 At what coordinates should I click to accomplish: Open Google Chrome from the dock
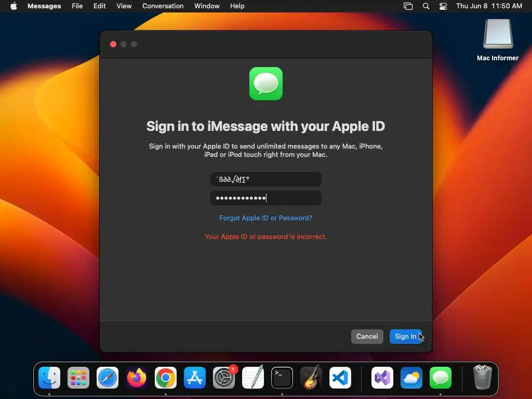coord(166,378)
